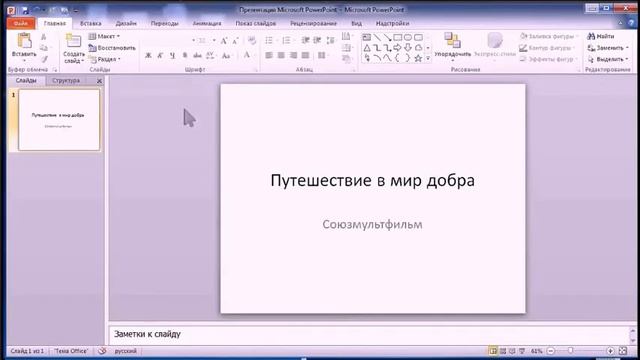The image size is (640, 360).
Task: Switch to the Показ слайдов tab
Action: click(256, 23)
